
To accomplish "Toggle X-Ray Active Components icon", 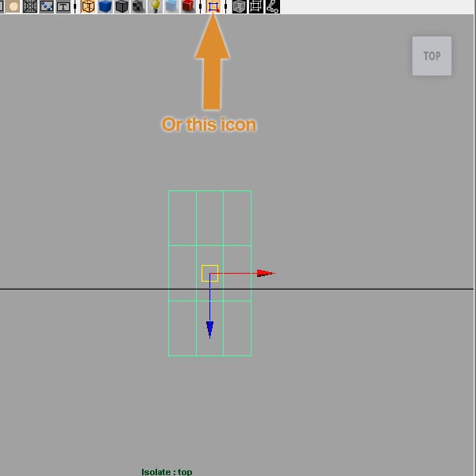I will [256, 6].
